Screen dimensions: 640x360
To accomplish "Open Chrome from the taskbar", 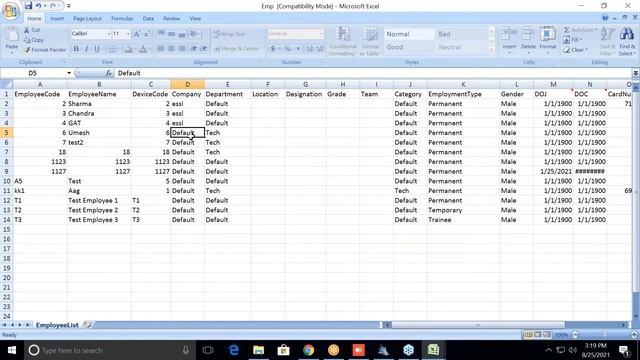I will point(309,350).
